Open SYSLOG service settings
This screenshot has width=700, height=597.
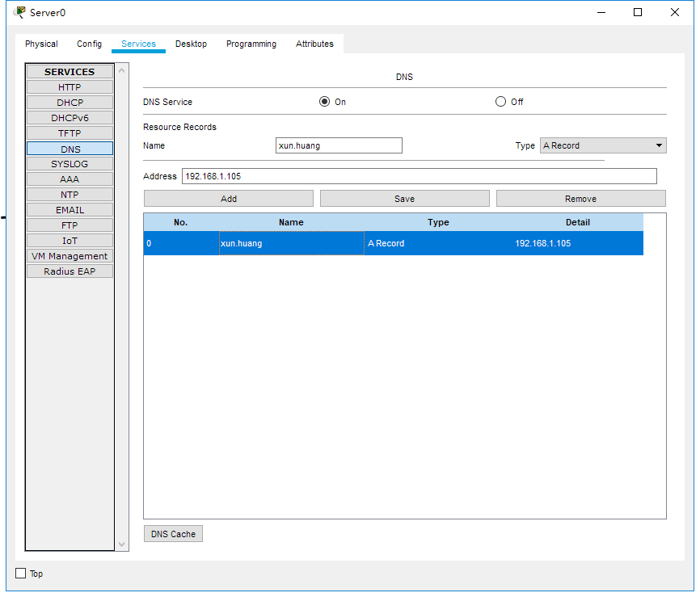click(x=70, y=164)
